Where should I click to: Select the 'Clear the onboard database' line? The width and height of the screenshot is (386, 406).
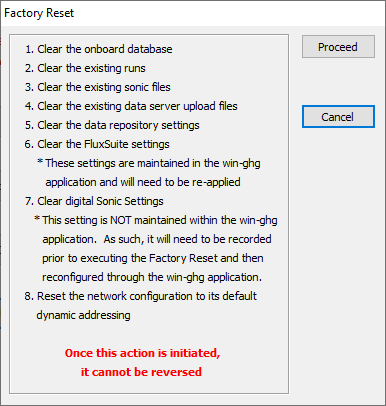click(x=99, y=49)
